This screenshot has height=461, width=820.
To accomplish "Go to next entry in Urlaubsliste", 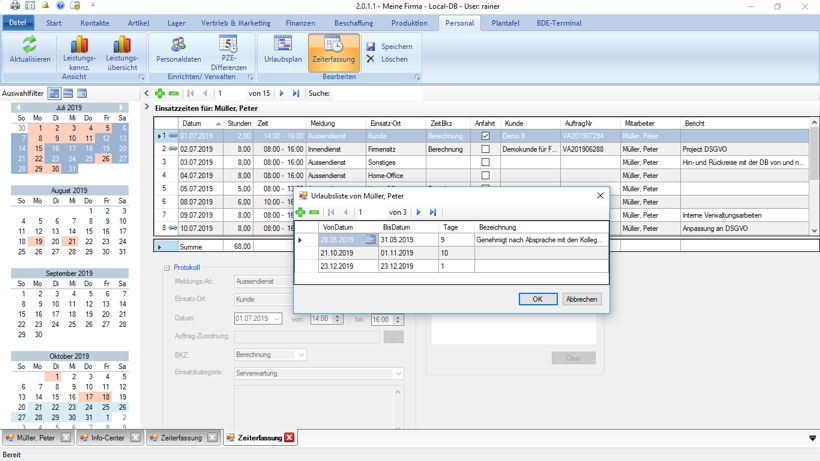I will coord(418,212).
